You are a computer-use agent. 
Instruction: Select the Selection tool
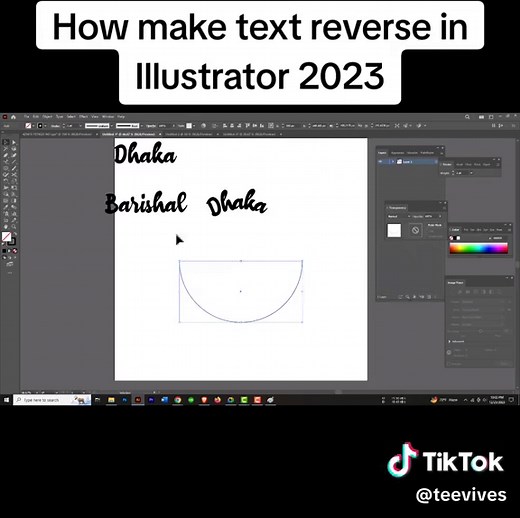(x=6, y=142)
